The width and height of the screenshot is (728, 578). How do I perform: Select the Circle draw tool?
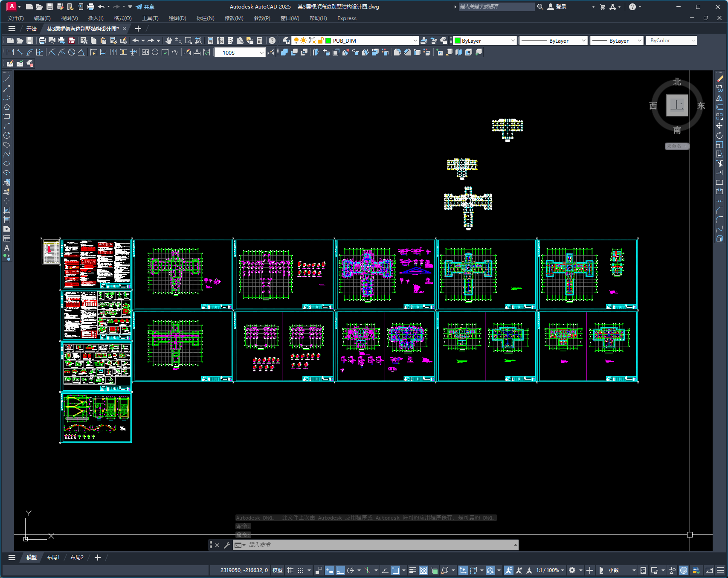pos(7,135)
